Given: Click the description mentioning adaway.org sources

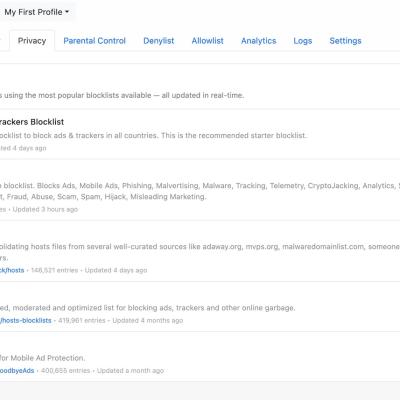Looking at the screenshot, I should pyautogui.click(x=200, y=252).
